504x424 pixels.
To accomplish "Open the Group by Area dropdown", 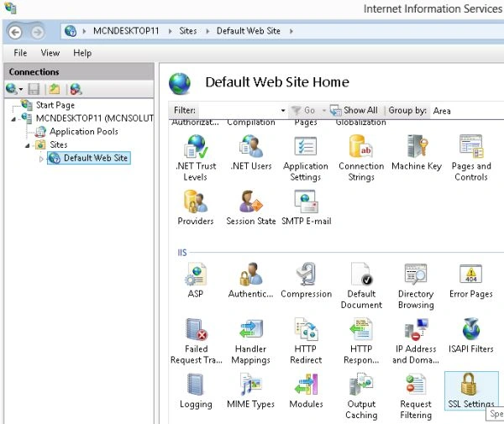I will pos(468,111).
